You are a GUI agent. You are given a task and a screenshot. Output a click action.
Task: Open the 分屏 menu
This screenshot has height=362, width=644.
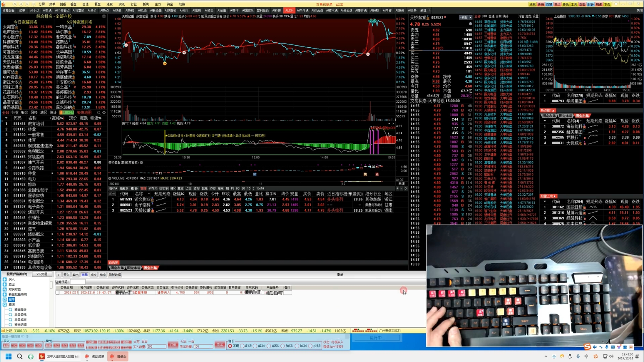pyautogui.click(x=42, y=4)
